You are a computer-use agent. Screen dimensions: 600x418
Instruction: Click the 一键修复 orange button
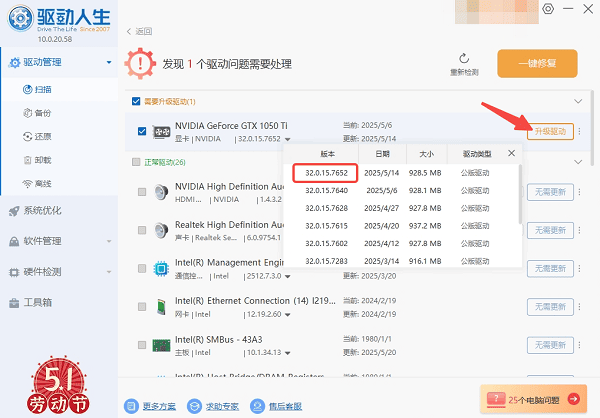537,63
